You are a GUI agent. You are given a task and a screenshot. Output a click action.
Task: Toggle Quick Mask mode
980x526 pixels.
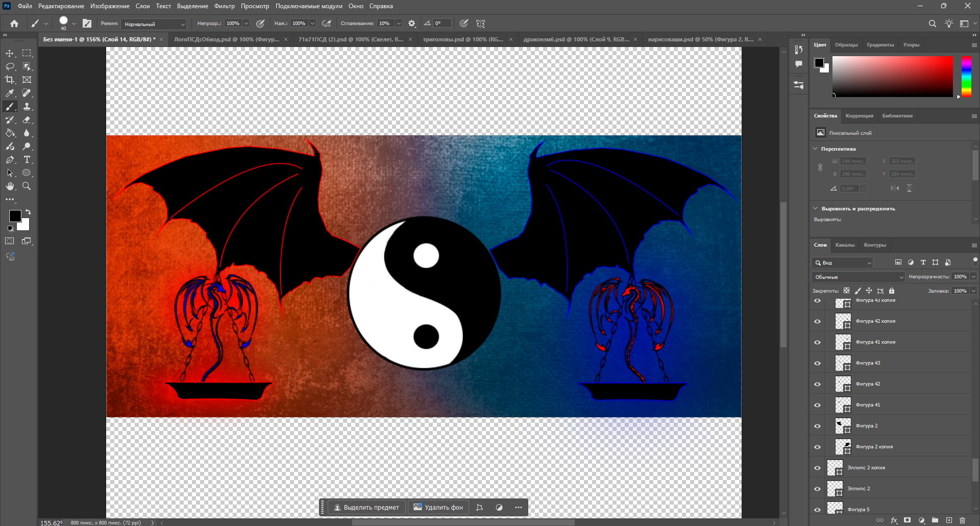coord(10,241)
